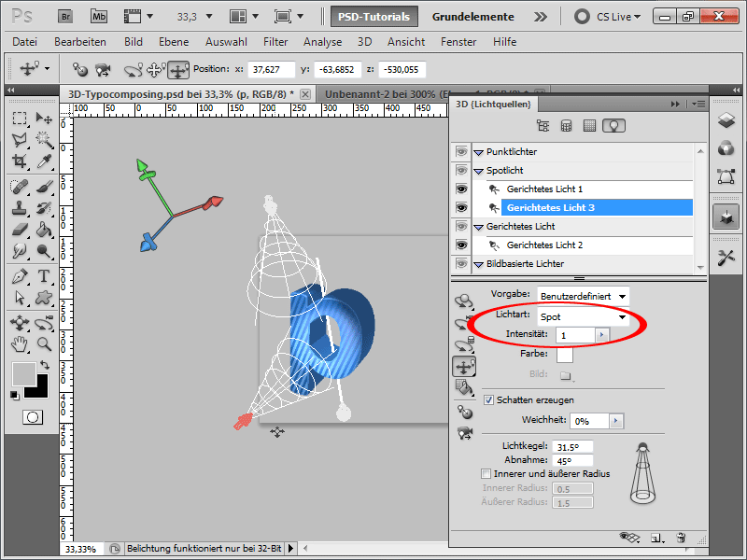Viewport: 747px width, 560px height.
Task: Open the Bearbeiten menu
Action: 80,42
